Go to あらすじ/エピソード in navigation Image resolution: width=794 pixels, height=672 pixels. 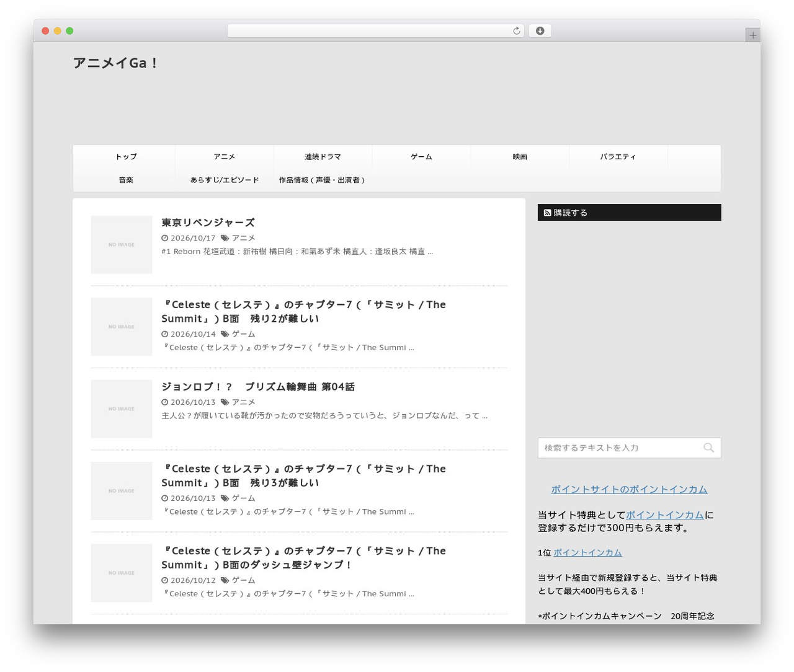pyautogui.click(x=225, y=180)
